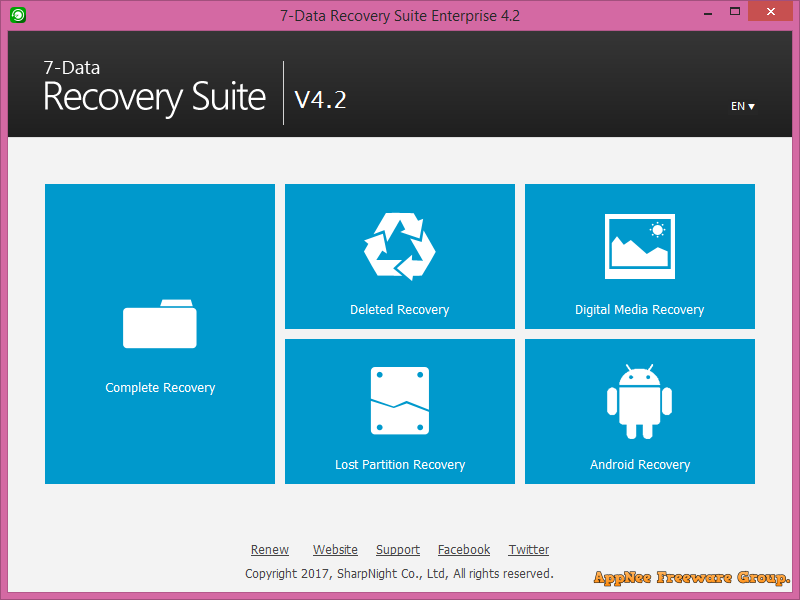Click the Complete Recovery folder icon
The height and width of the screenshot is (600, 800).
(160, 323)
